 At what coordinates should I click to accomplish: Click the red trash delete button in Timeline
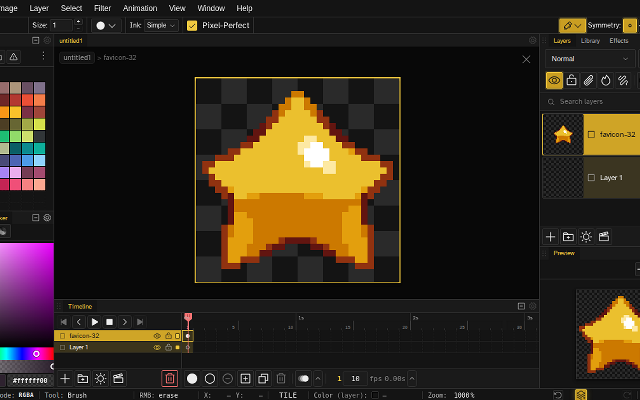point(170,379)
